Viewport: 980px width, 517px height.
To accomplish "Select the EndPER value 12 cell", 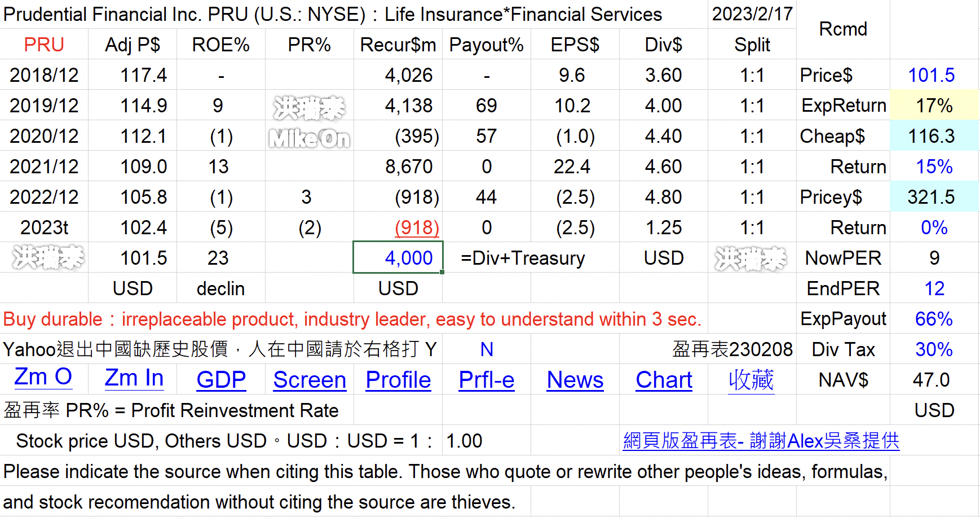I will click(x=934, y=288).
